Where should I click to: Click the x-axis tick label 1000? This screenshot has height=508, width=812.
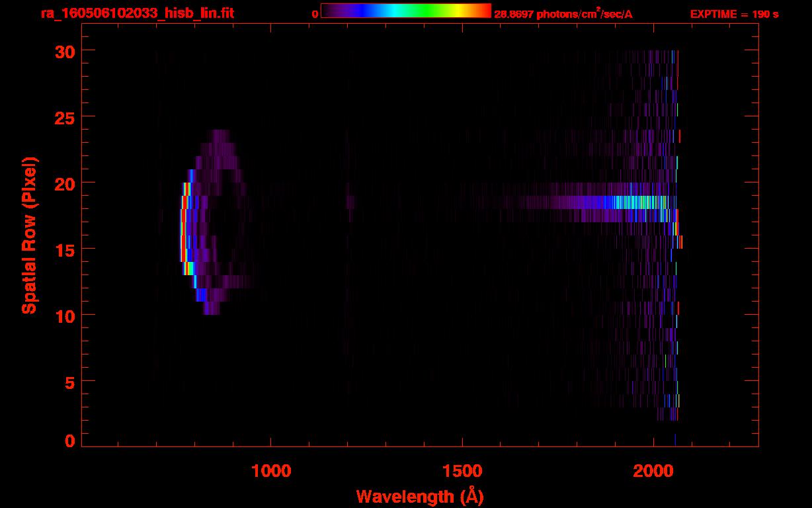click(x=270, y=470)
